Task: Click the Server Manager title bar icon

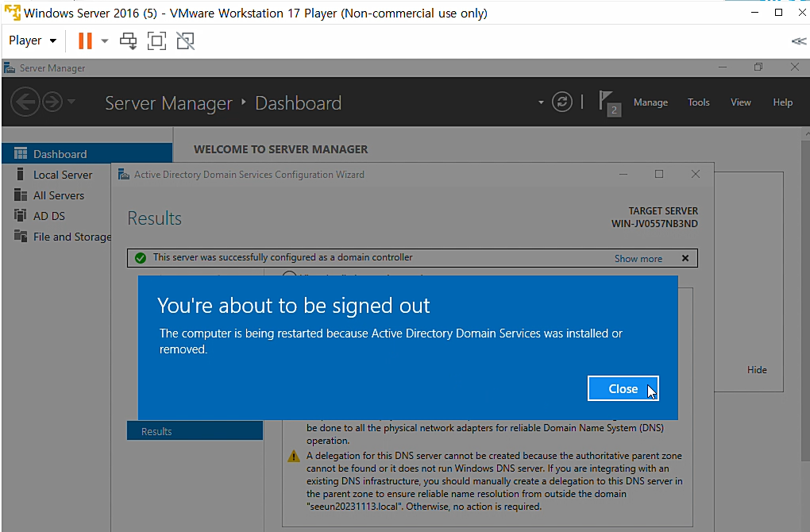Action: [10, 67]
